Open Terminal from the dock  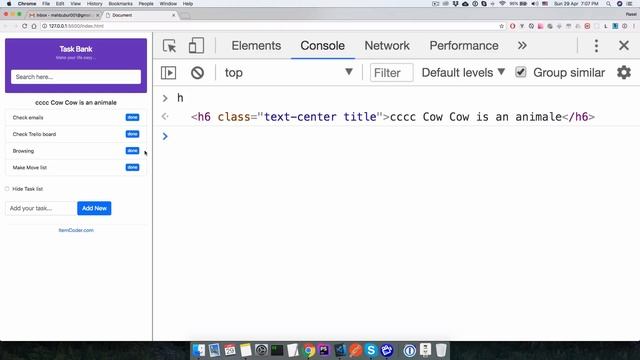point(277,350)
